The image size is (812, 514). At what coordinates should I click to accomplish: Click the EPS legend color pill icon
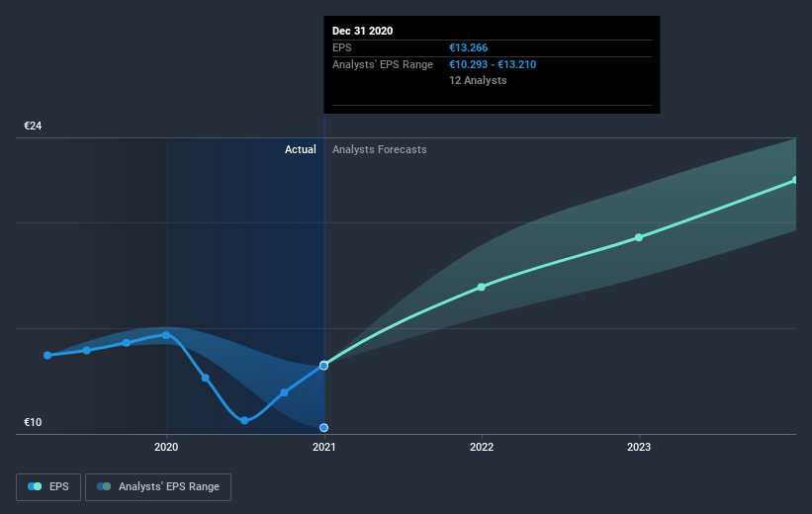point(35,486)
